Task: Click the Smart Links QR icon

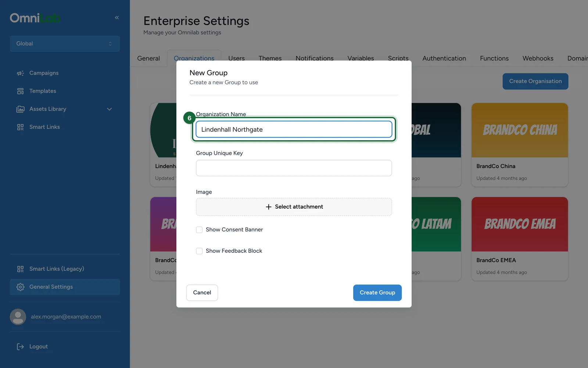Action: click(20, 127)
